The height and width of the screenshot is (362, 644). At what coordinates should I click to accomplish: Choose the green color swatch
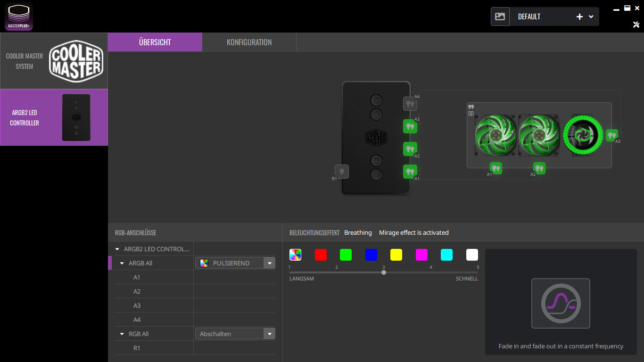coord(346,255)
